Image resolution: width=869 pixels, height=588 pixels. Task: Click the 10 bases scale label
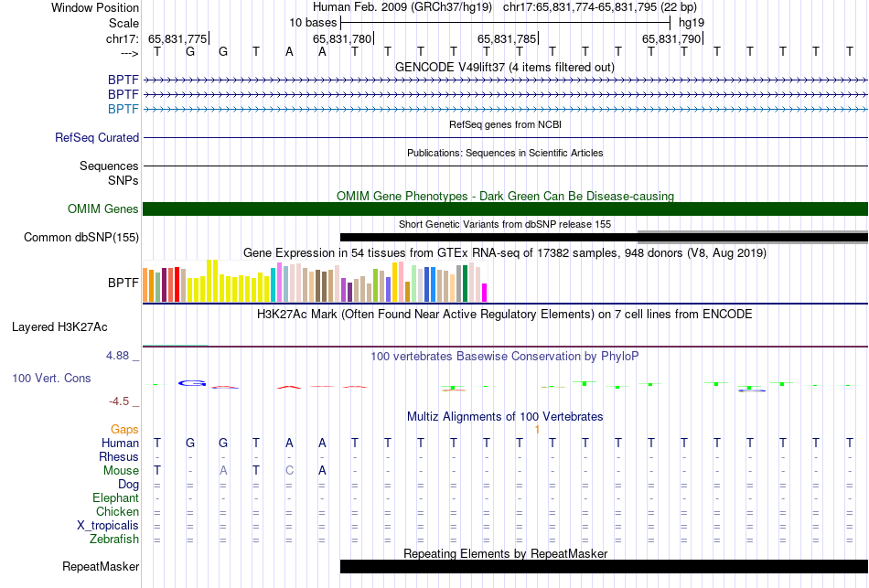[313, 23]
